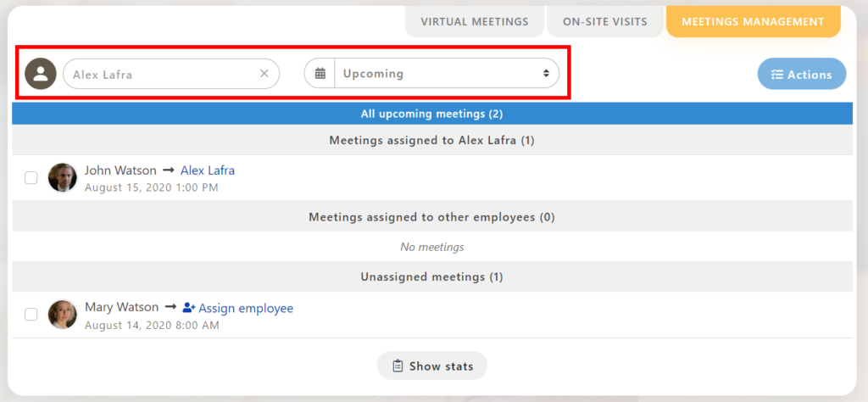Image resolution: width=868 pixels, height=402 pixels.
Task: Click the arrow icon after John Watson
Action: 169,170
